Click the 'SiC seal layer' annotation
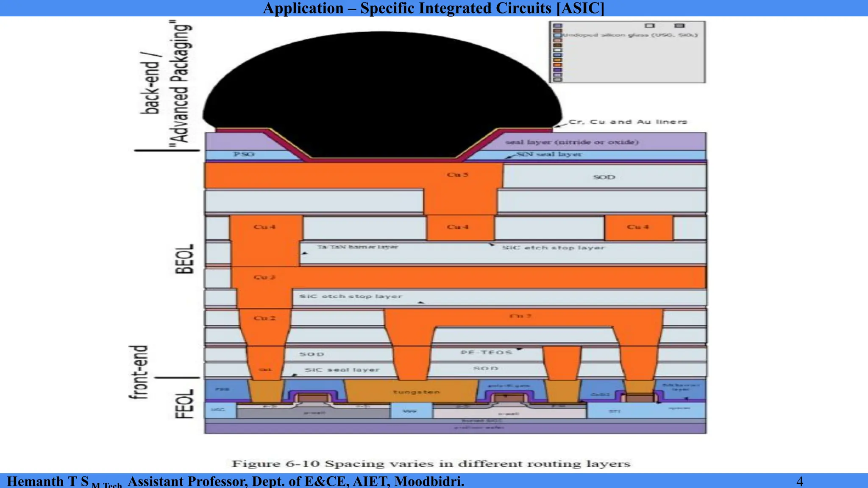Image resolution: width=868 pixels, height=488 pixels. click(x=342, y=370)
